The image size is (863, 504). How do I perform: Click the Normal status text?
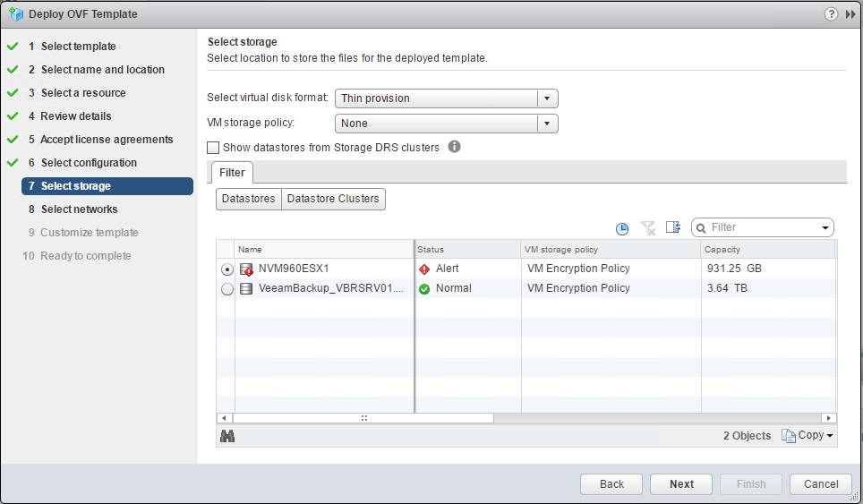[x=454, y=288]
